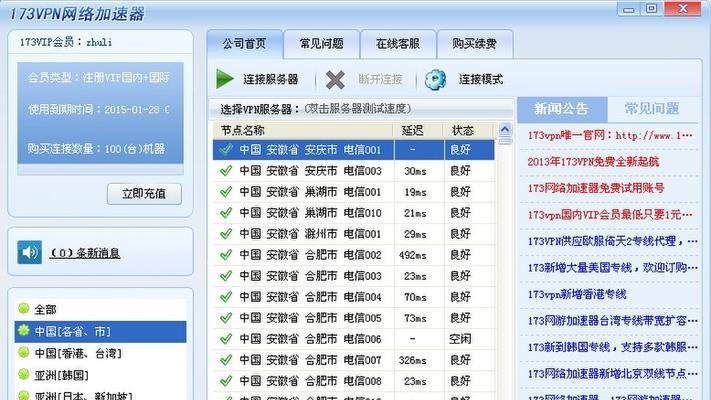This screenshot has width=711, height=400.
Task: Click green flower icon beside 全部
Action: pyautogui.click(x=24, y=308)
